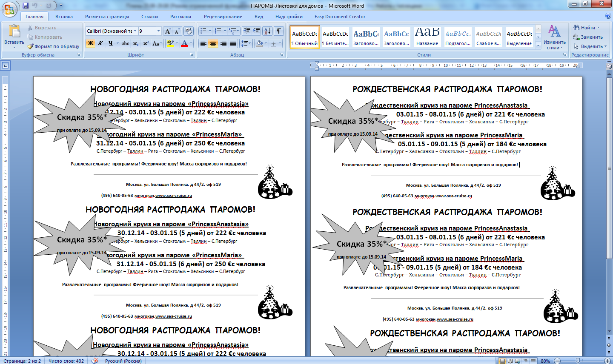Apply yellow text highlight color

click(170, 43)
